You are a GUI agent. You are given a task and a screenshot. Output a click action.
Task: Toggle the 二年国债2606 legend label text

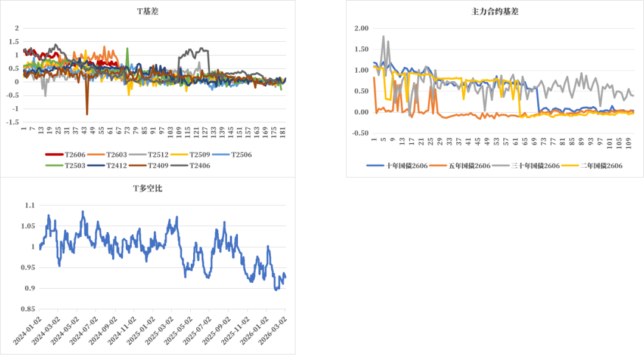pos(602,166)
